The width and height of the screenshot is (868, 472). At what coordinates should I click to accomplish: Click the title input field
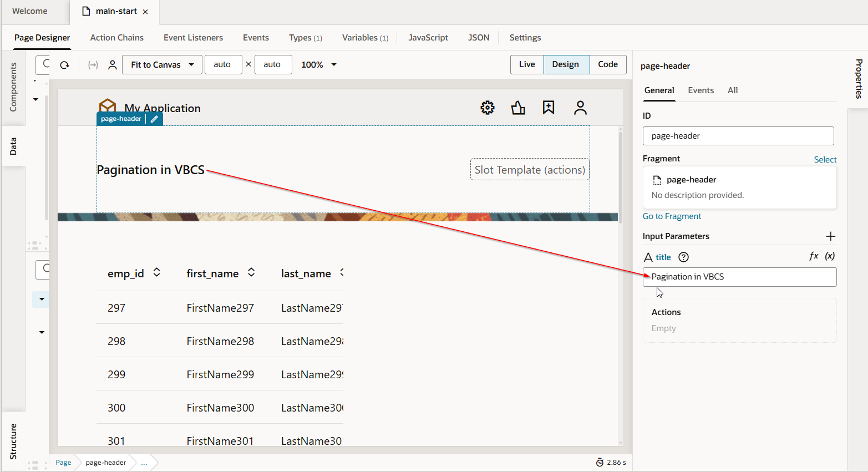tap(739, 277)
